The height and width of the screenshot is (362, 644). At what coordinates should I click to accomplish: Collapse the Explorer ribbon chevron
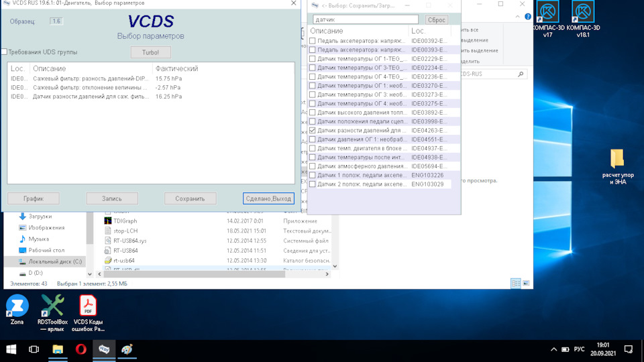(517, 16)
